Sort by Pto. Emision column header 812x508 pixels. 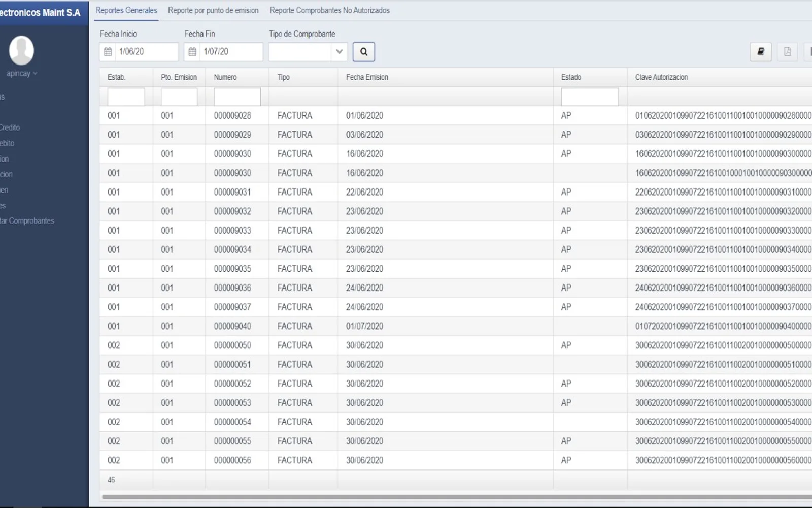coord(179,77)
